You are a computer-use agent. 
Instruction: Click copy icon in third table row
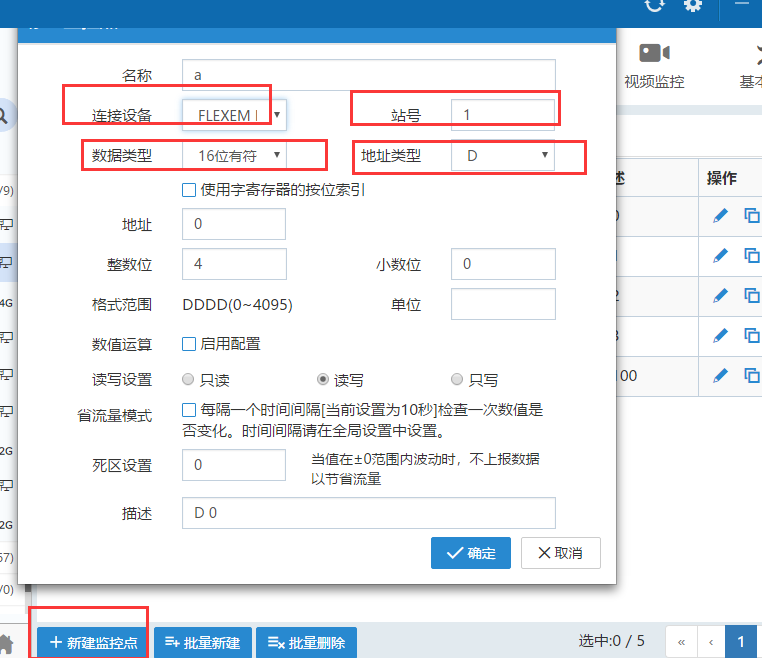point(752,295)
